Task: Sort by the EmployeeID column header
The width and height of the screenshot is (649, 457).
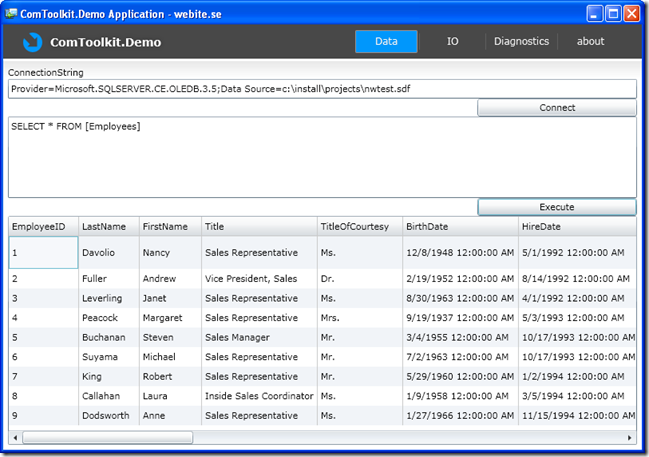Action: click(x=43, y=227)
